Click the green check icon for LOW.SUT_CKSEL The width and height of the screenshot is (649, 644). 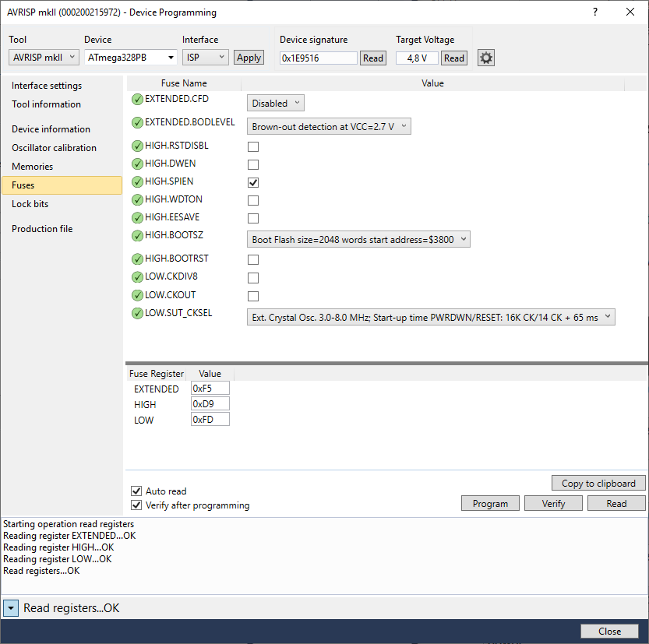click(x=137, y=314)
